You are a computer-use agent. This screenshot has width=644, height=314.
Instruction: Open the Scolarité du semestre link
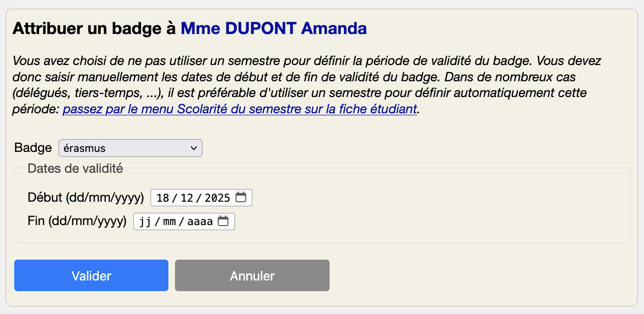coord(239,109)
